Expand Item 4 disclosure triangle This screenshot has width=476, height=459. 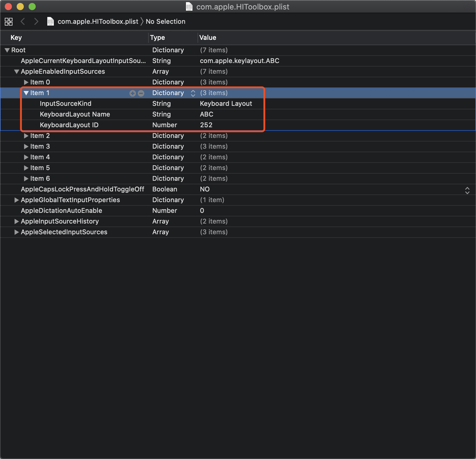coord(26,157)
